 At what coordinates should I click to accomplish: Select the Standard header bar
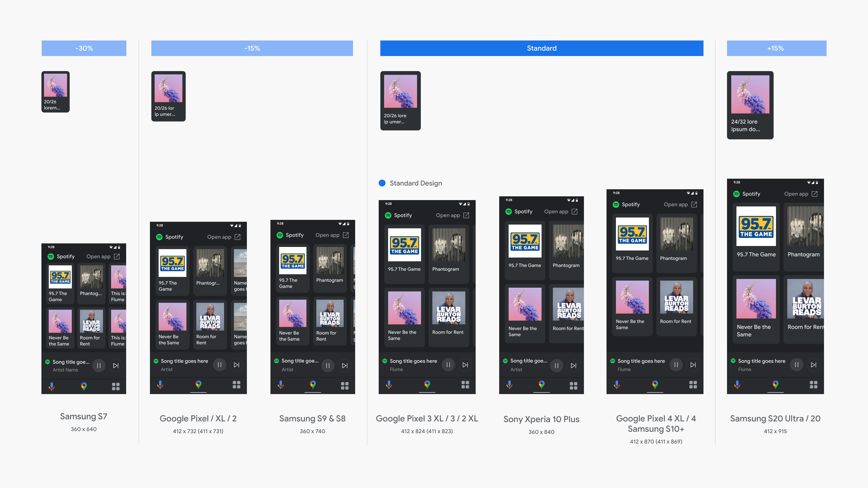542,48
